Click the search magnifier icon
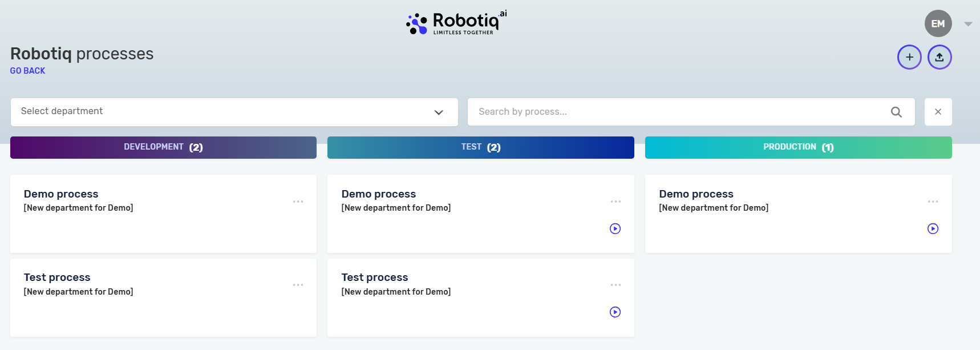Viewport: 980px width, 350px height. [896, 112]
